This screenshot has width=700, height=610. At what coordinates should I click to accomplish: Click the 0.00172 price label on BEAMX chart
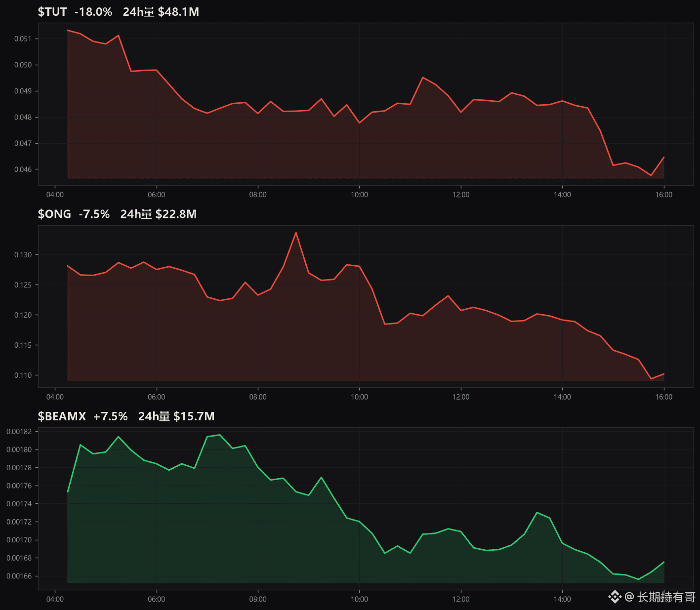(19, 522)
